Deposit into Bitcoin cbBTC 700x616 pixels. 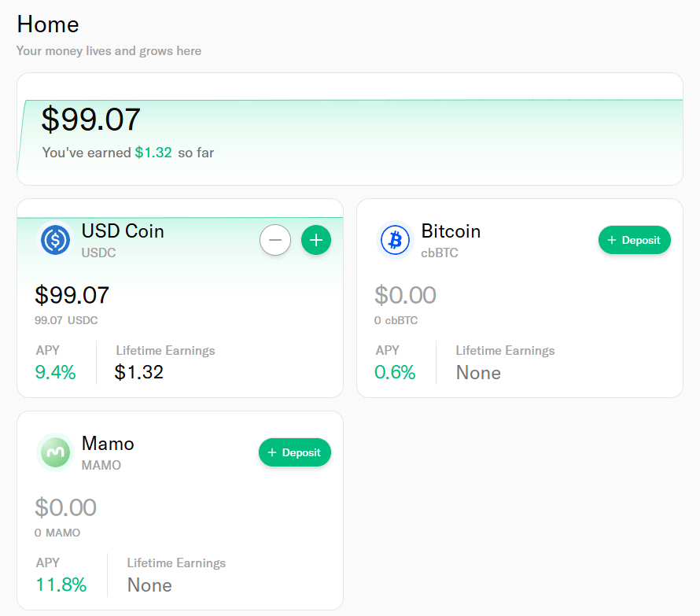pos(635,240)
